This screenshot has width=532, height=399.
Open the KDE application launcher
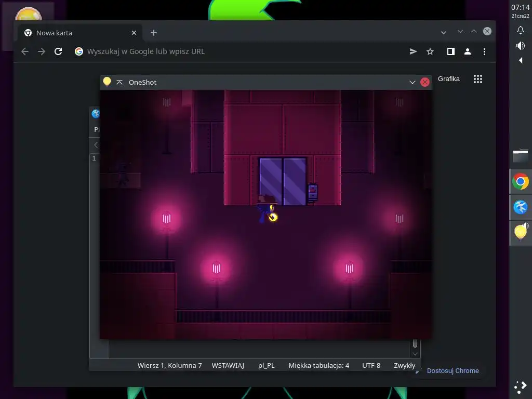(521, 388)
